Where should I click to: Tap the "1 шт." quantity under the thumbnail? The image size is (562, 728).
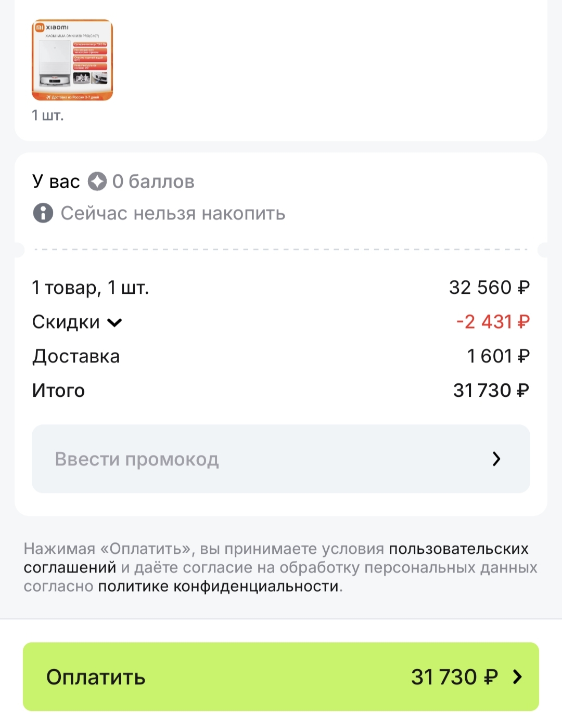(x=47, y=115)
